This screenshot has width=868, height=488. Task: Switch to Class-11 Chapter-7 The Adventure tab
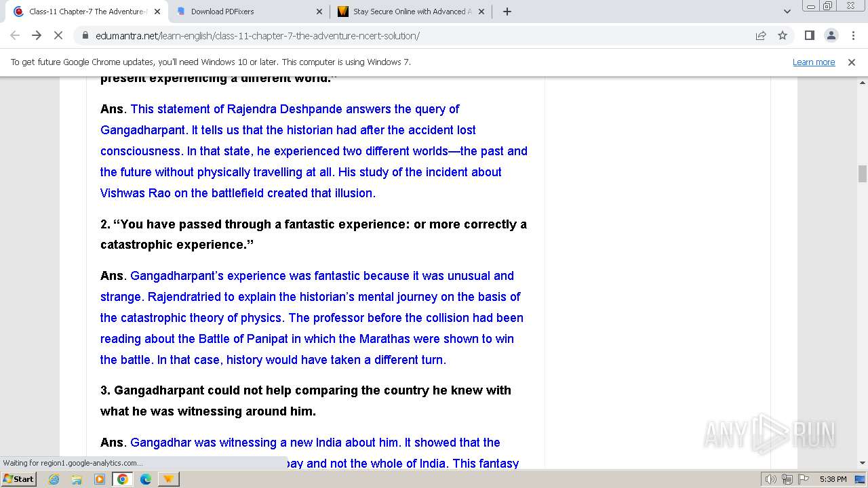[86, 12]
